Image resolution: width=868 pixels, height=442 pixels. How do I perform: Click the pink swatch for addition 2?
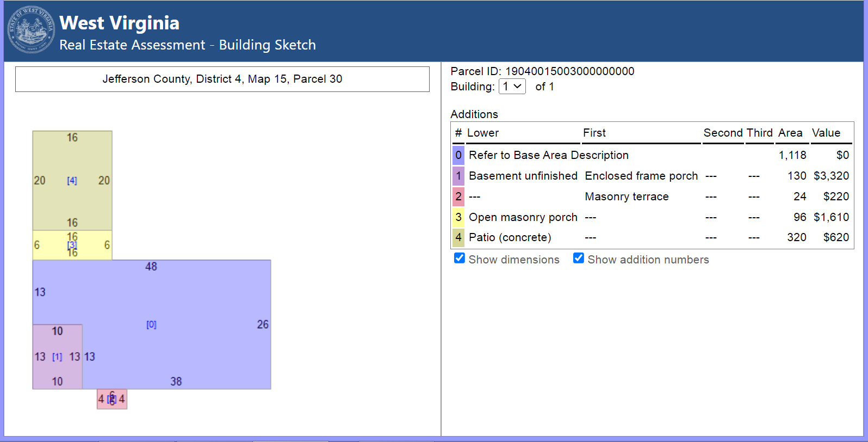point(458,197)
